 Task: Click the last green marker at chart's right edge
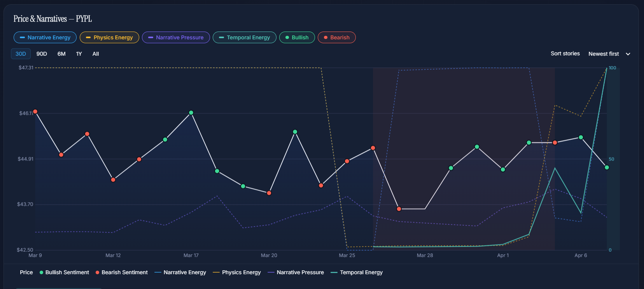[607, 167]
